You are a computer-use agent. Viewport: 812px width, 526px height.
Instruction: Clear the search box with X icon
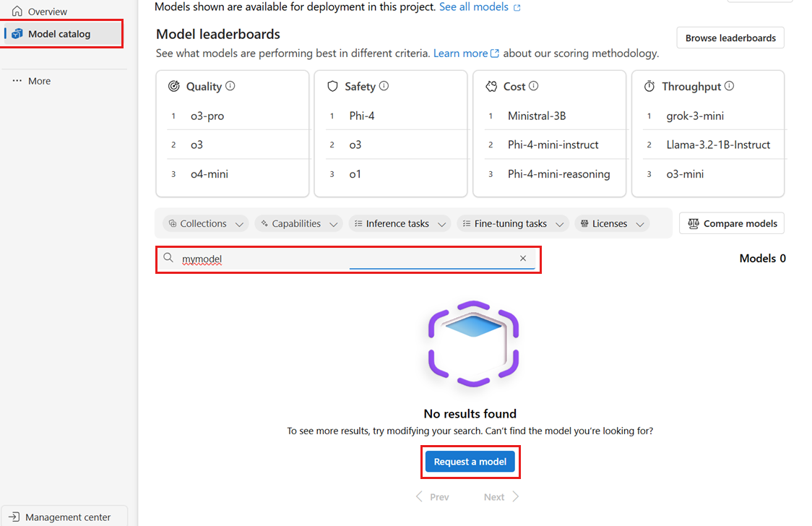pos(523,259)
